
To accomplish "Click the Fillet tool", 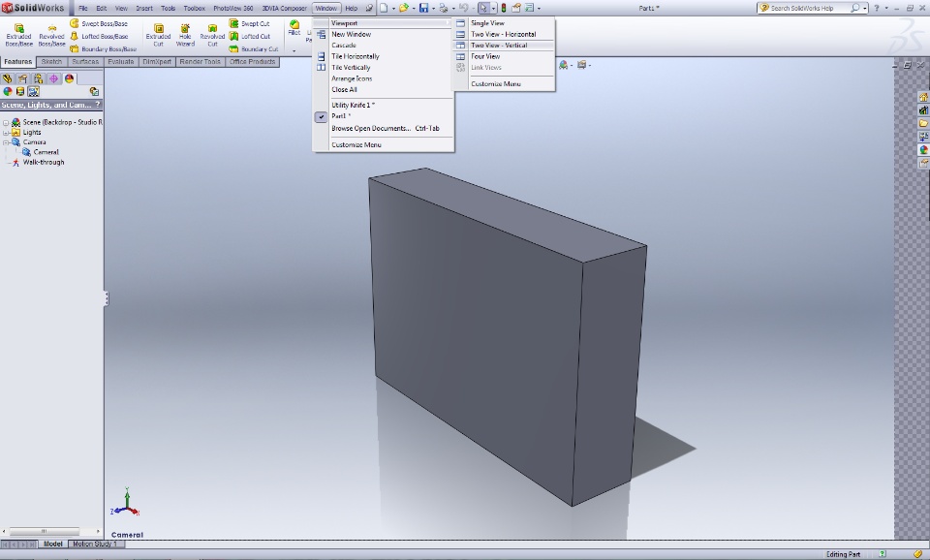I will 294,28.
